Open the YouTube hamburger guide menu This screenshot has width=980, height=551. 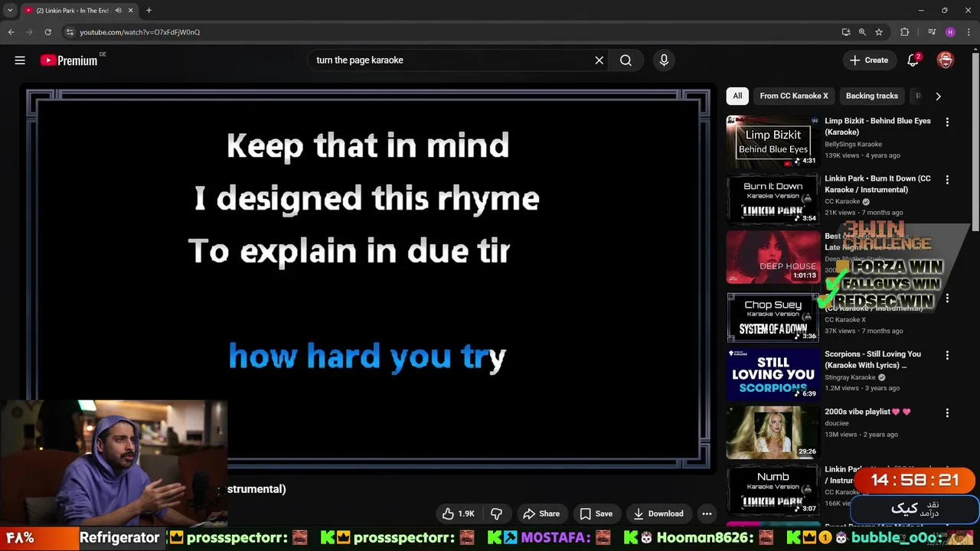[20, 60]
